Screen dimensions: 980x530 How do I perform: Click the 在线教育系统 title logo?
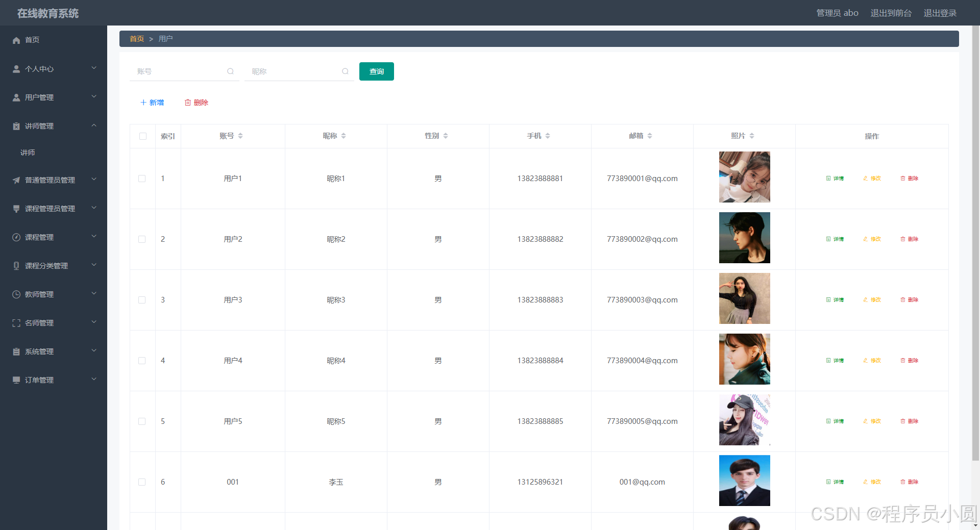(x=48, y=13)
